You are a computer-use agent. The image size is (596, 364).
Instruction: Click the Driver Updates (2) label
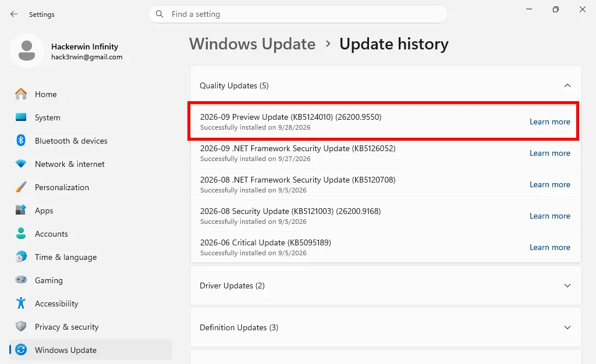click(x=232, y=286)
